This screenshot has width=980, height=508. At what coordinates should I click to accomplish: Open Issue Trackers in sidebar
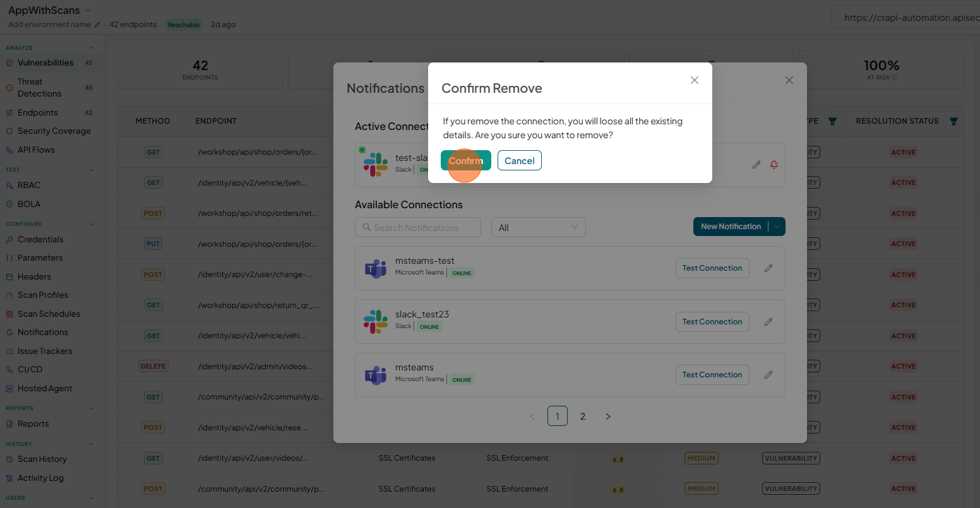(45, 351)
